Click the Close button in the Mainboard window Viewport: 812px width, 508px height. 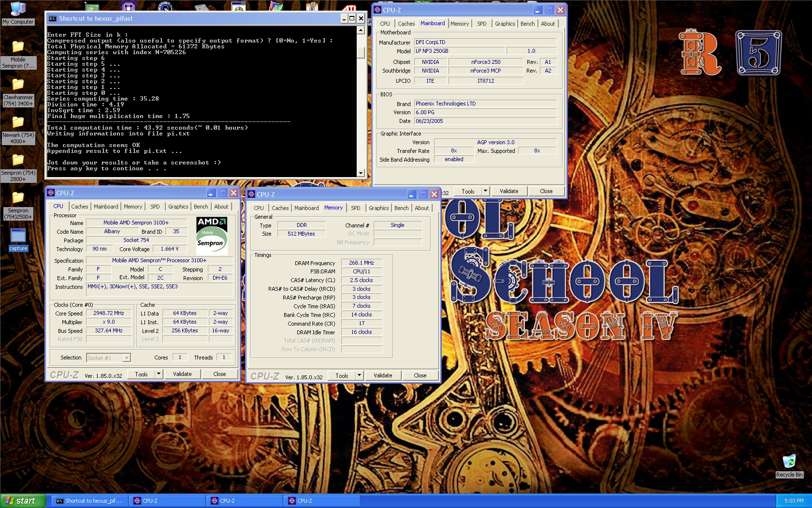tap(546, 191)
